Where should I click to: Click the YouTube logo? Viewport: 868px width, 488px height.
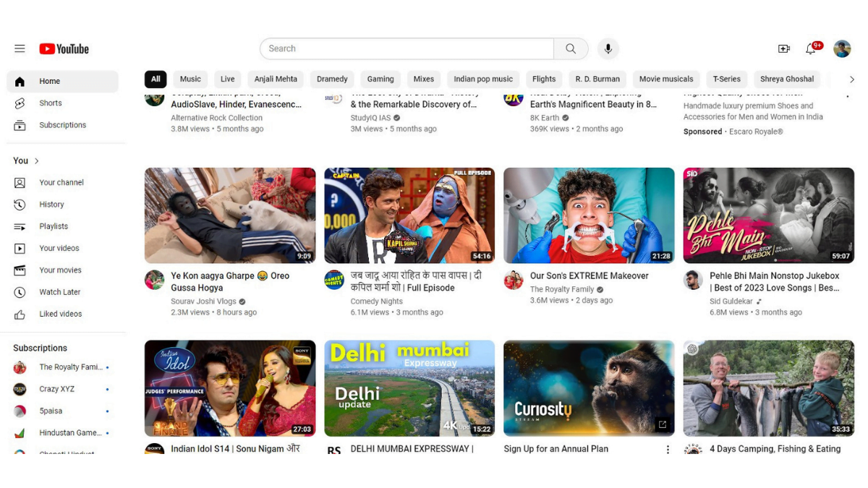click(64, 49)
